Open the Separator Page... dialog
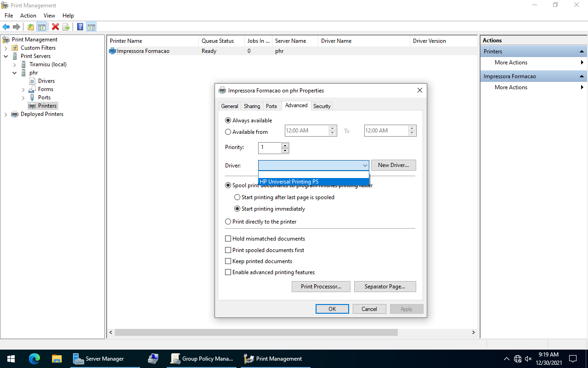This screenshot has height=368, width=588. pos(385,287)
